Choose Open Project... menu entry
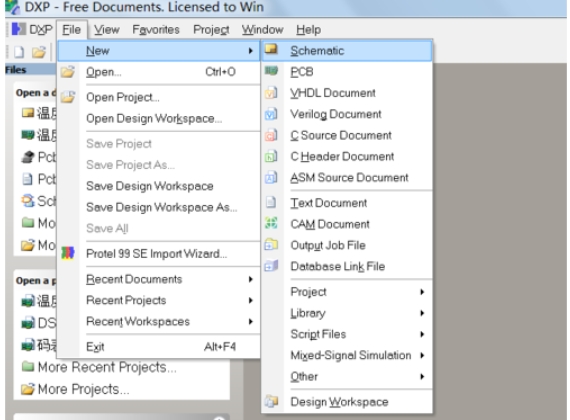 159,97
